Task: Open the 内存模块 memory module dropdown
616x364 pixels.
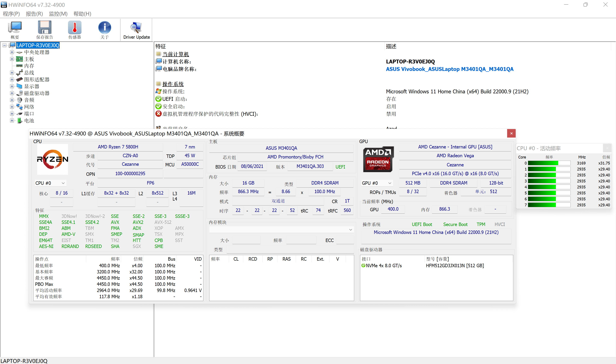Action: click(281, 230)
